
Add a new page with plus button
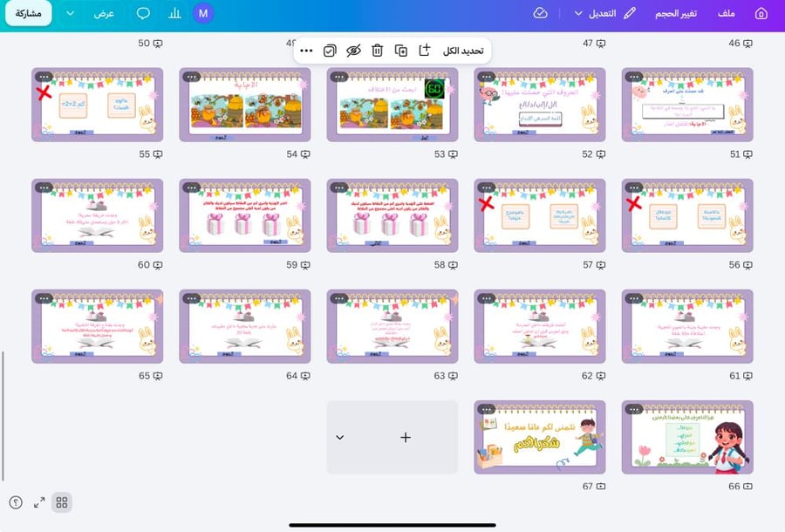[x=406, y=438]
